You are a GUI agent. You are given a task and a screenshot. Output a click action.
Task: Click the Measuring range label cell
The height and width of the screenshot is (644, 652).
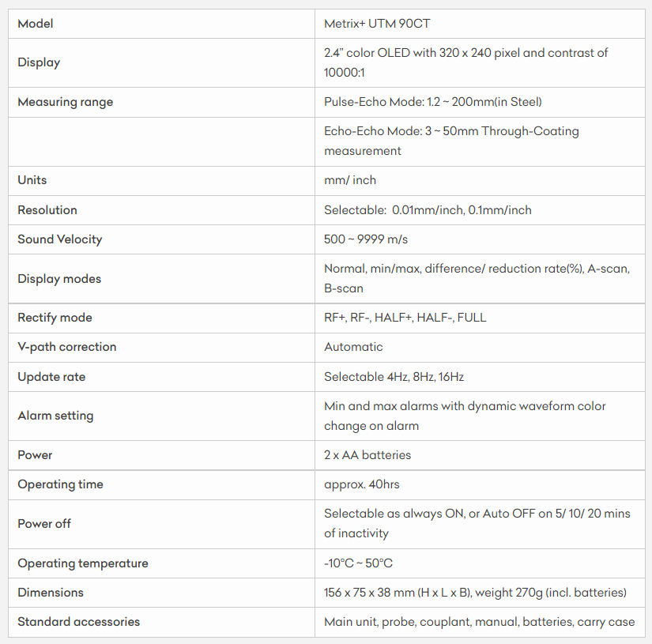65,102
